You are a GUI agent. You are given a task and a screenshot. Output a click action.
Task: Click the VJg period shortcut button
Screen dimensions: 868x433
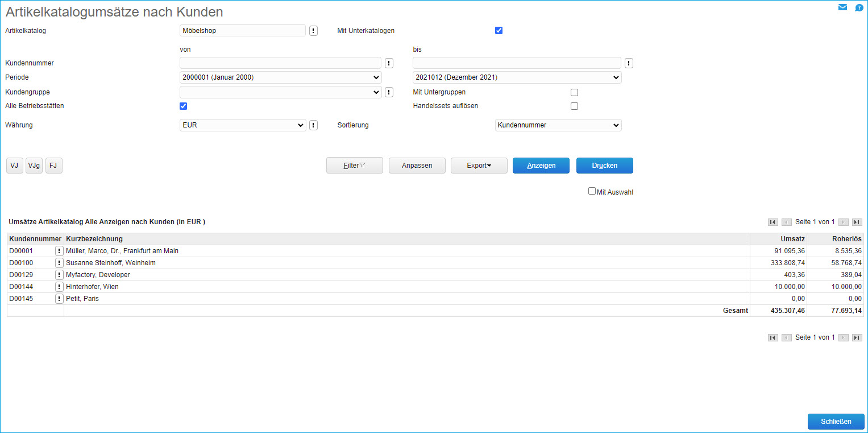pyautogui.click(x=34, y=166)
